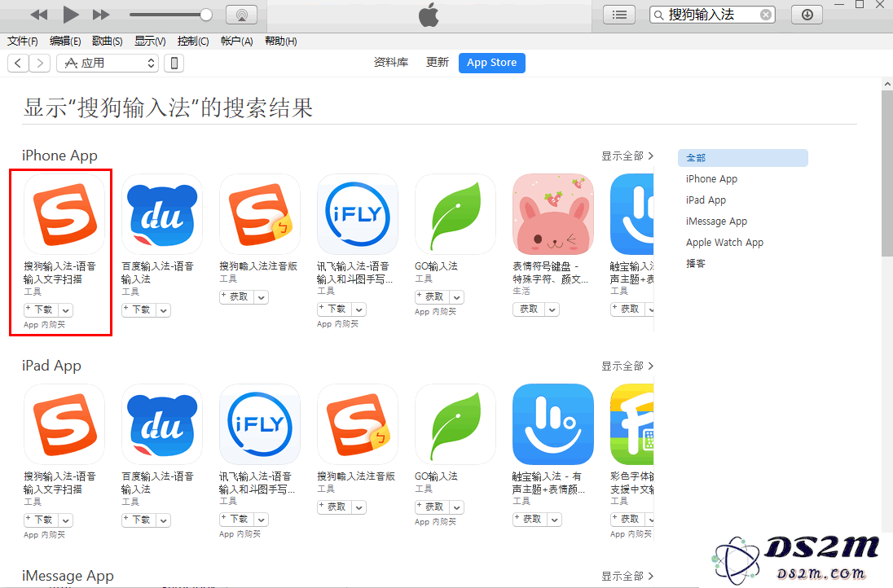Expand options beside iPhone 讯飞输入法 下载
This screenshot has width=893, height=588.
359,309
